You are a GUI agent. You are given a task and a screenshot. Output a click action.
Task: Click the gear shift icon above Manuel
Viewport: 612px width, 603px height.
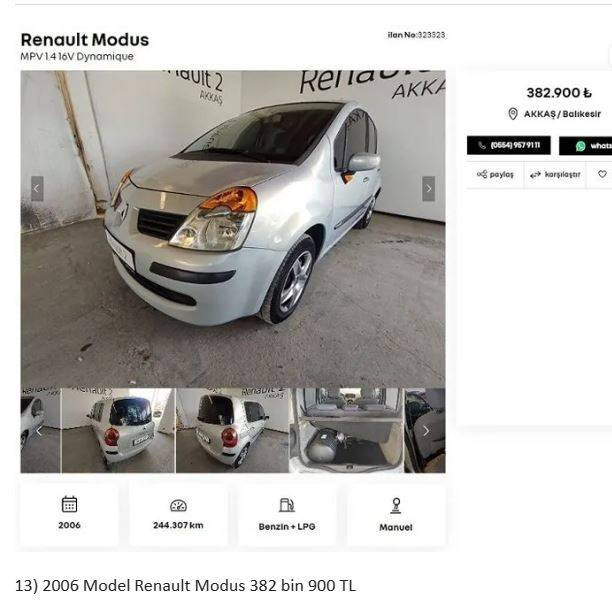[x=396, y=505]
